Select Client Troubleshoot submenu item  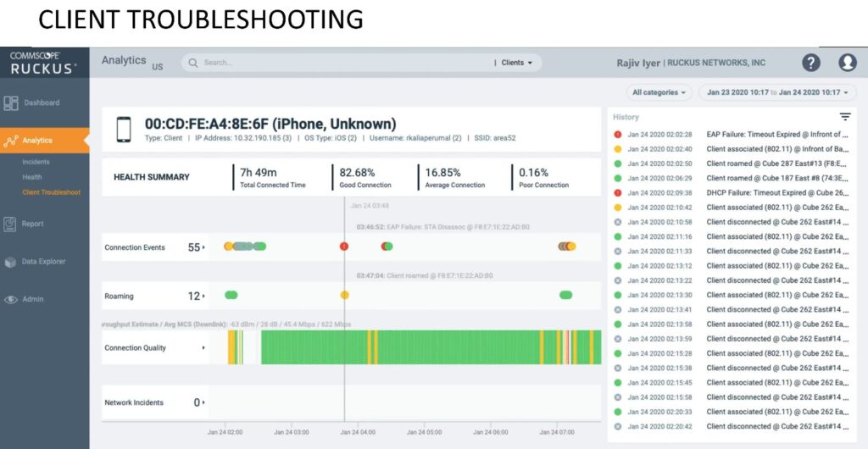[52, 193]
